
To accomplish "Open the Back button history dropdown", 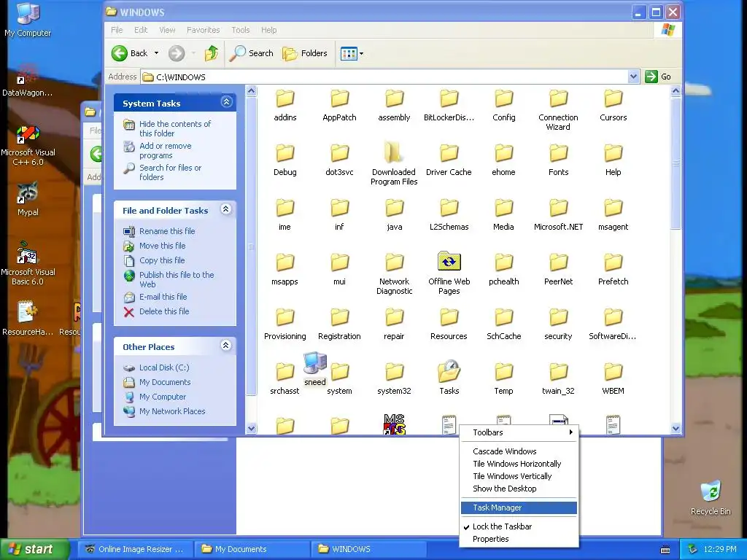I will [156, 53].
